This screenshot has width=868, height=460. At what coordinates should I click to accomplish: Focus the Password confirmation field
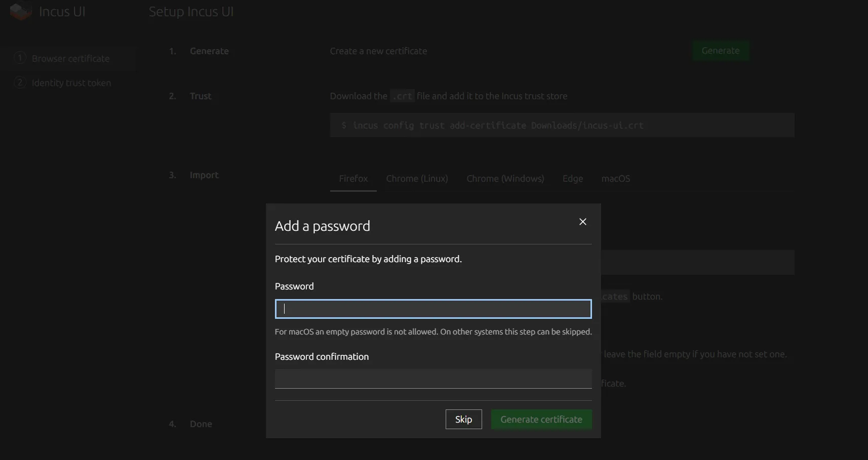coord(433,379)
